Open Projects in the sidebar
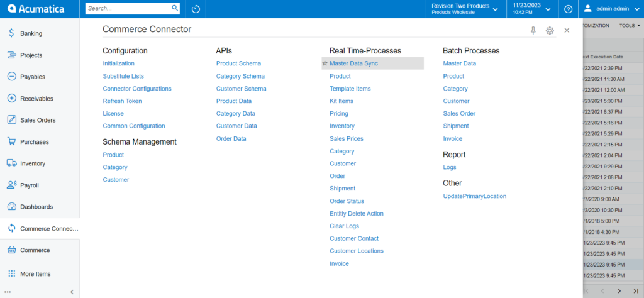This screenshot has height=298, width=644. coord(31,55)
